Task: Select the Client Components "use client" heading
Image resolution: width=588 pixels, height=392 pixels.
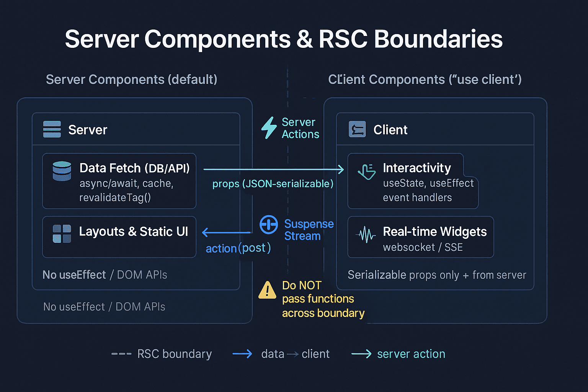Action: 425,80
